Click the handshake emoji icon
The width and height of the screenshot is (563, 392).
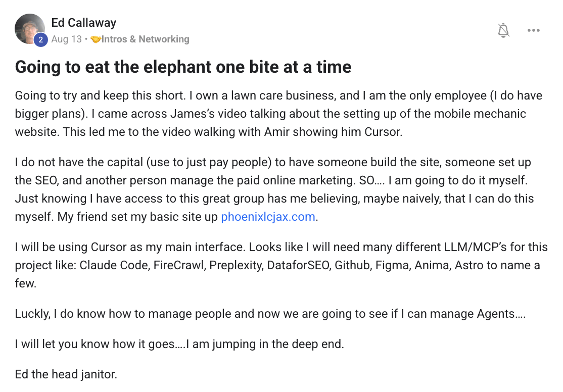pyautogui.click(x=96, y=39)
